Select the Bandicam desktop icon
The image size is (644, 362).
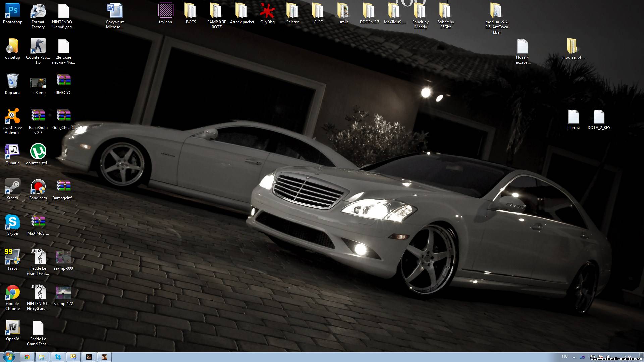coord(38,187)
